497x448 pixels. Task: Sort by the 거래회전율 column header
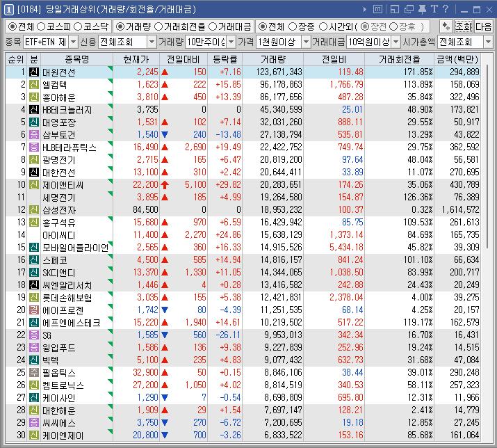[400, 59]
